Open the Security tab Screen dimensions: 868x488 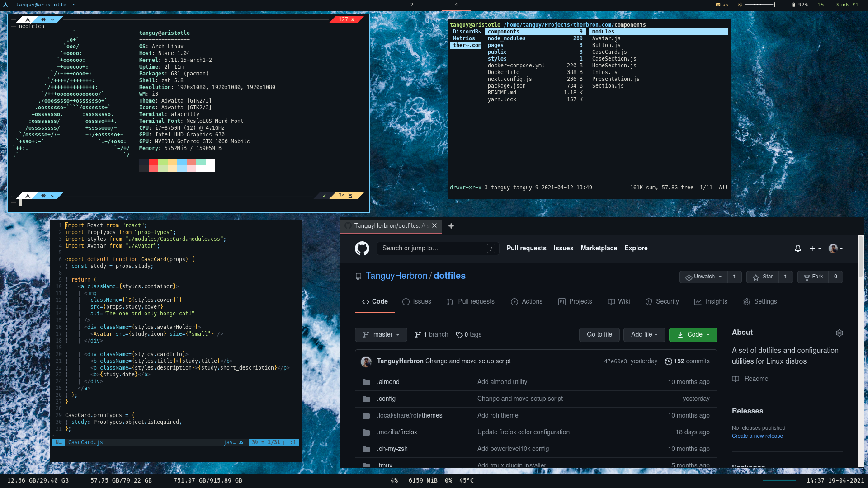(x=662, y=302)
